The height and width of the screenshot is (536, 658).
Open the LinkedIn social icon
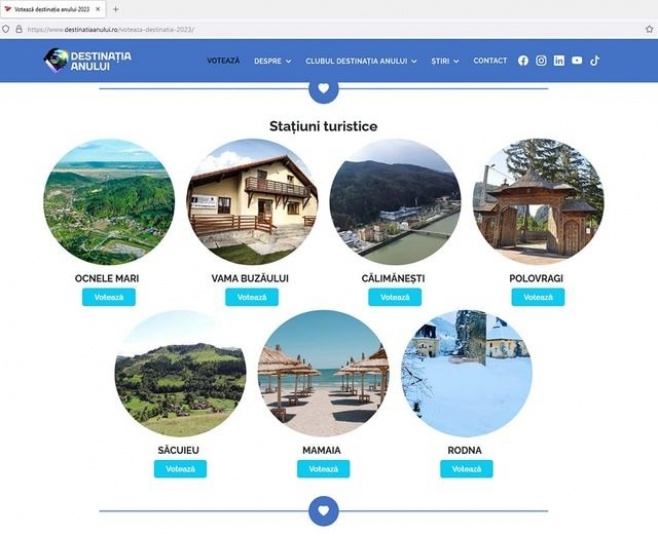pos(559,61)
